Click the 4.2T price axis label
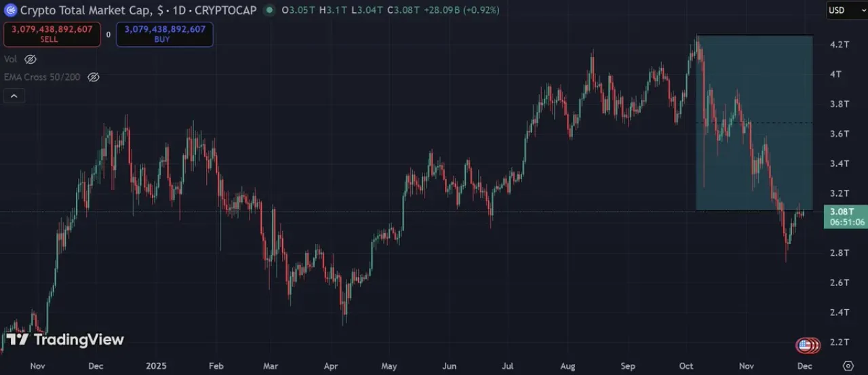868x375 pixels. click(x=840, y=45)
